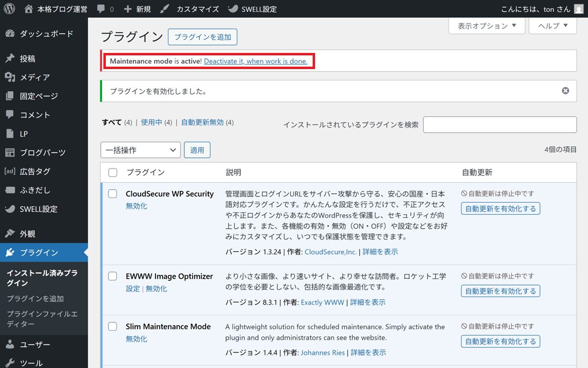Click the Deactivate maintenance mode link
This screenshot has height=368, width=588.
255,61
